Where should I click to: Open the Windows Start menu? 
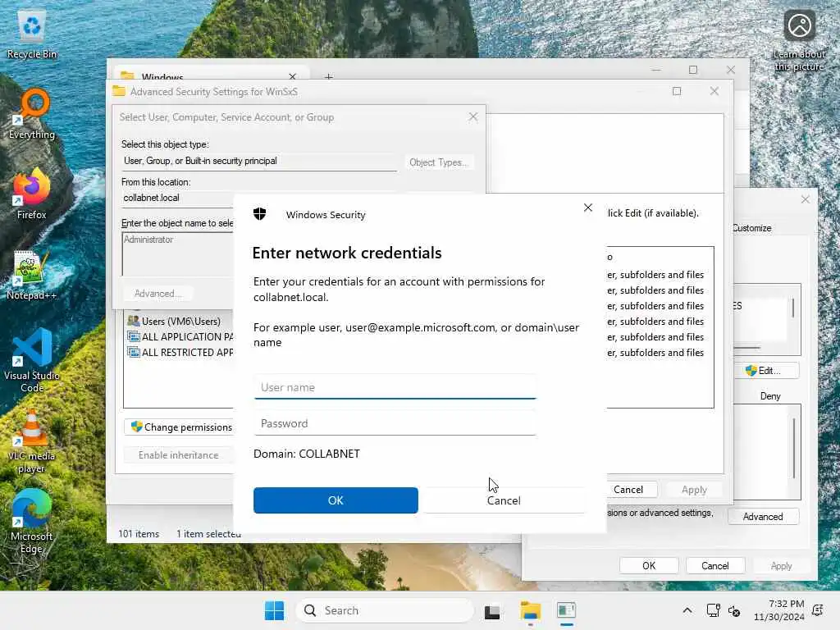[274, 610]
